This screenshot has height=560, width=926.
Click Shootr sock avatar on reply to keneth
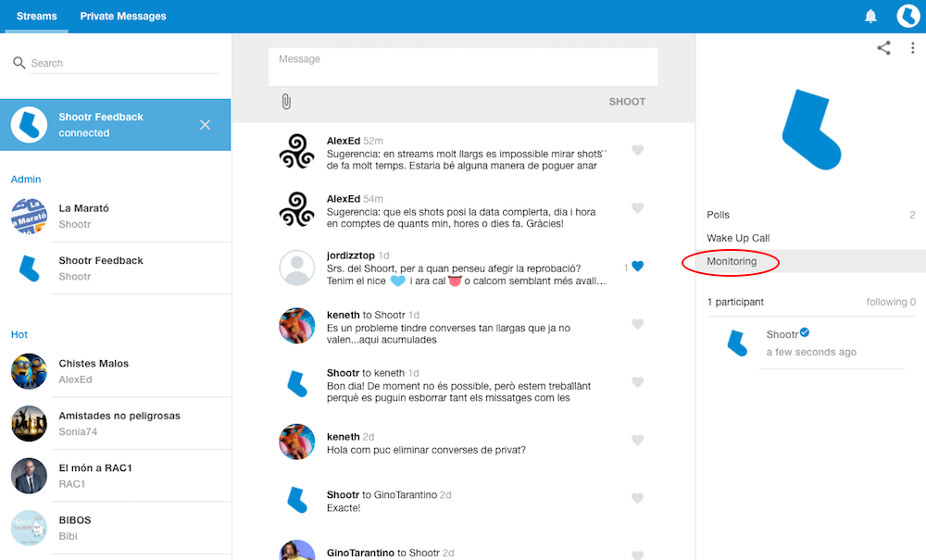pos(297,383)
